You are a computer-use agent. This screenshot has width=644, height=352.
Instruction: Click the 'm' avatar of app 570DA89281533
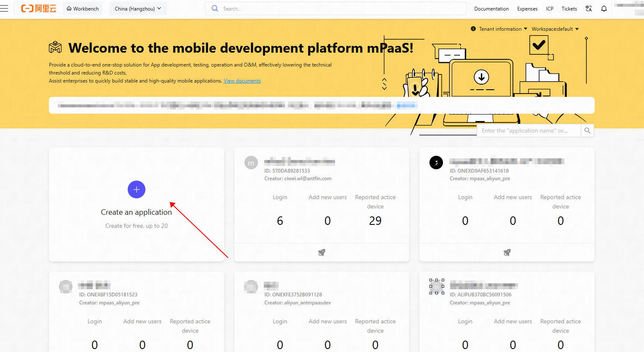(251, 163)
